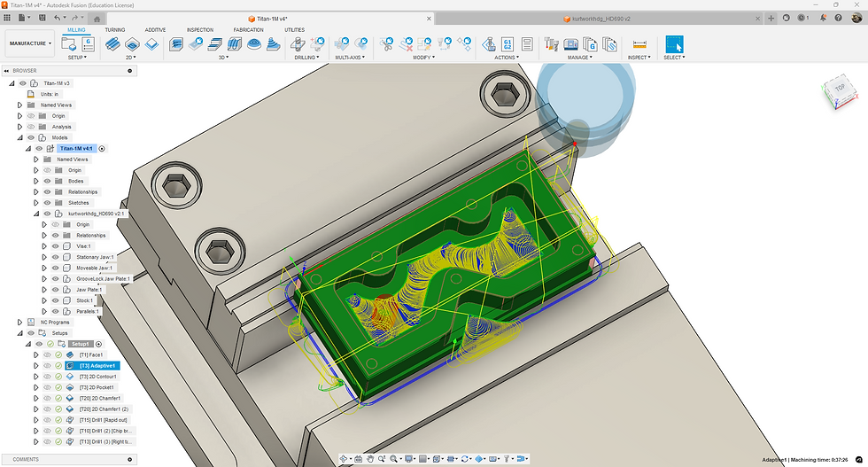Open the Help question mark icon
The width and height of the screenshot is (868, 467).
(x=839, y=18)
